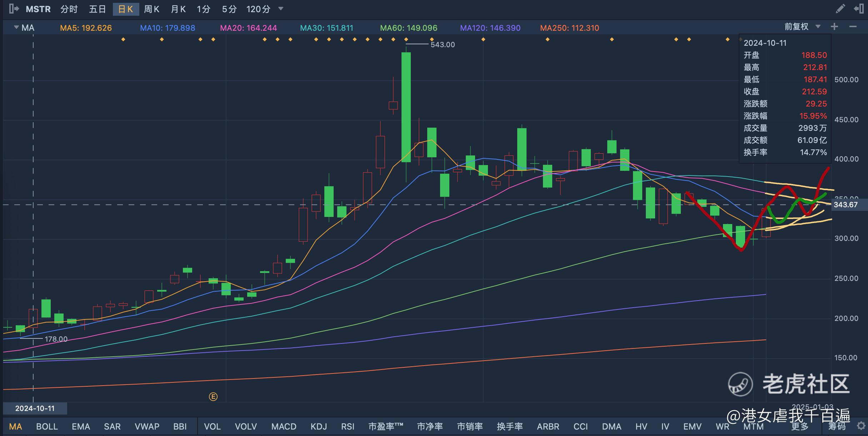Show the ARBR indicator
The image size is (868, 436).
point(548,426)
